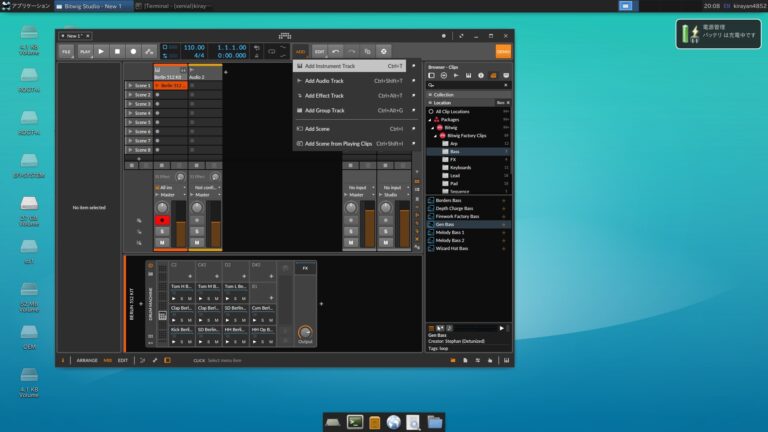Image resolution: width=768 pixels, height=432 pixels.
Task: Click the Berlin 512 Kit pan knob
Action: (162, 208)
